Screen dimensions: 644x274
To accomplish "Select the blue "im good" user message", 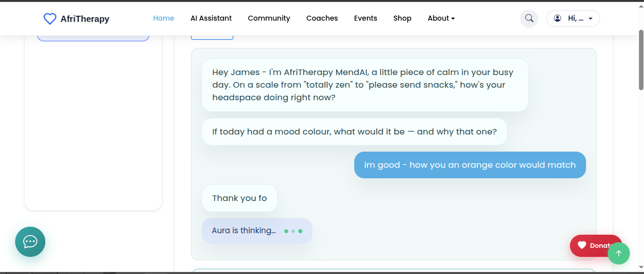I will [x=470, y=165].
